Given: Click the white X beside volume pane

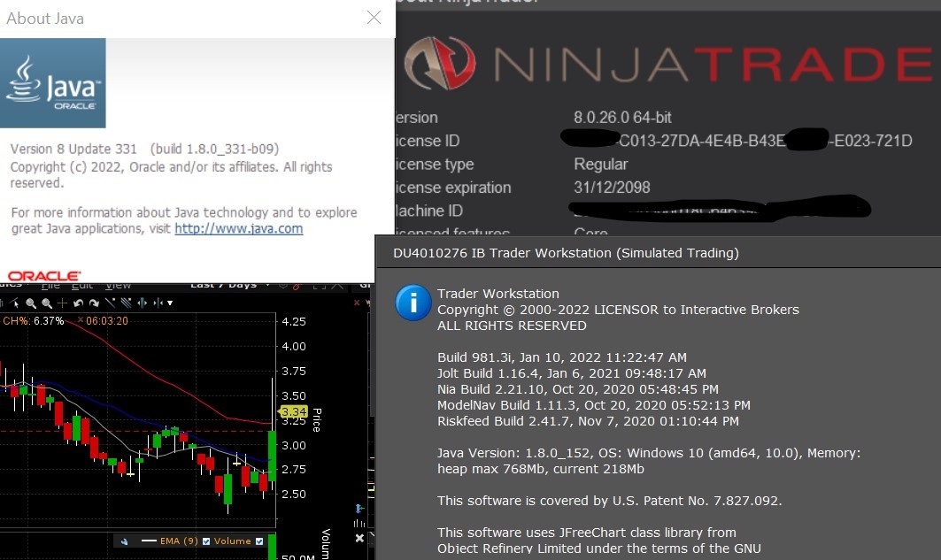Looking at the screenshot, I should point(359,538).
